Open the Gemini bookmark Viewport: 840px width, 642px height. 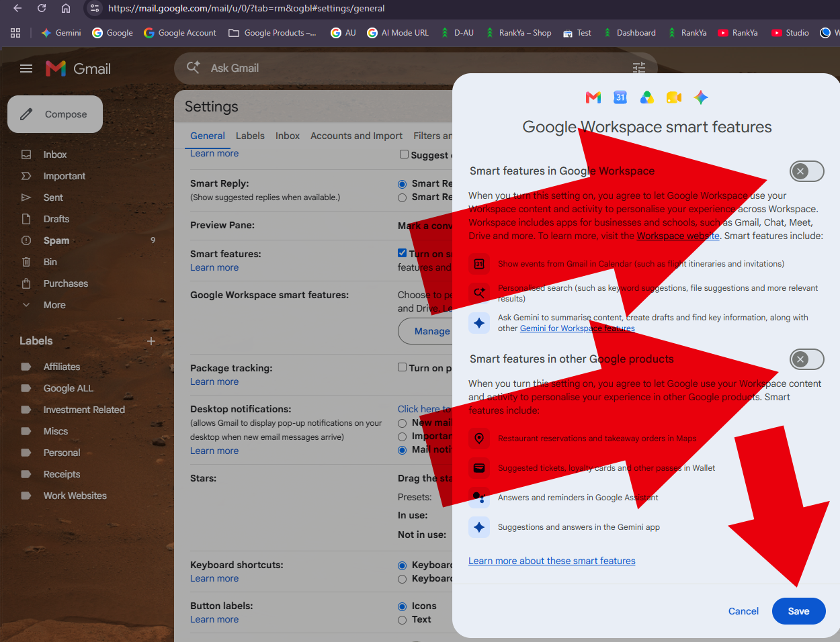pos(61,32)
